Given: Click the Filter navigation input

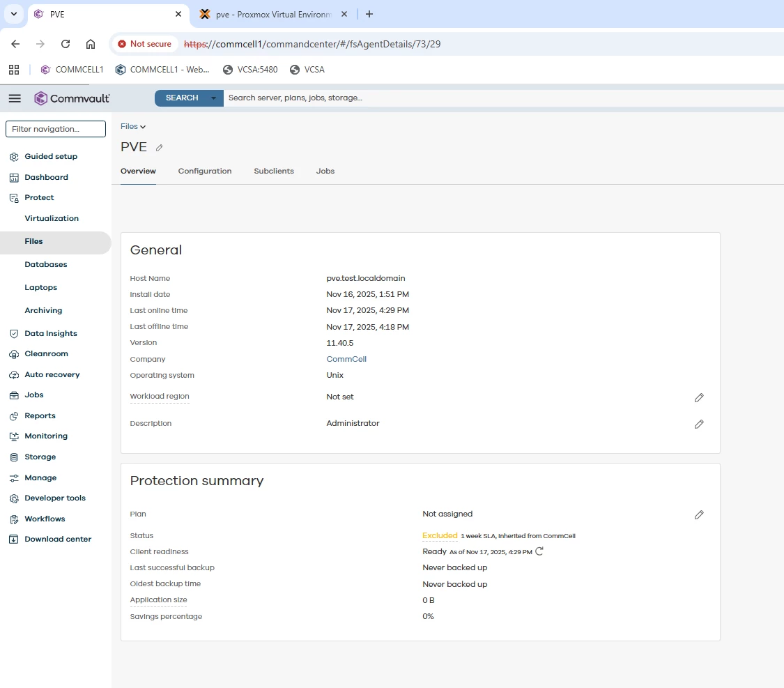Looking at the screenshot, I should point(56,129).
